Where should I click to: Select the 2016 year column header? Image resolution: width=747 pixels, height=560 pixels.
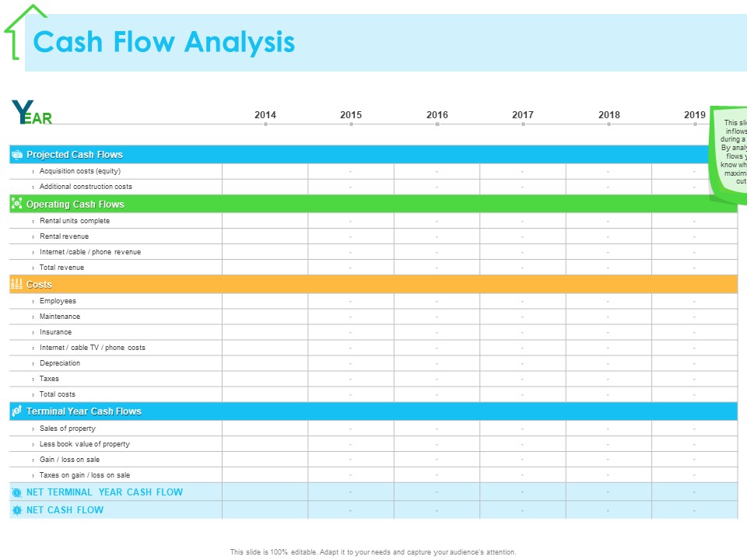coord(437,115)
